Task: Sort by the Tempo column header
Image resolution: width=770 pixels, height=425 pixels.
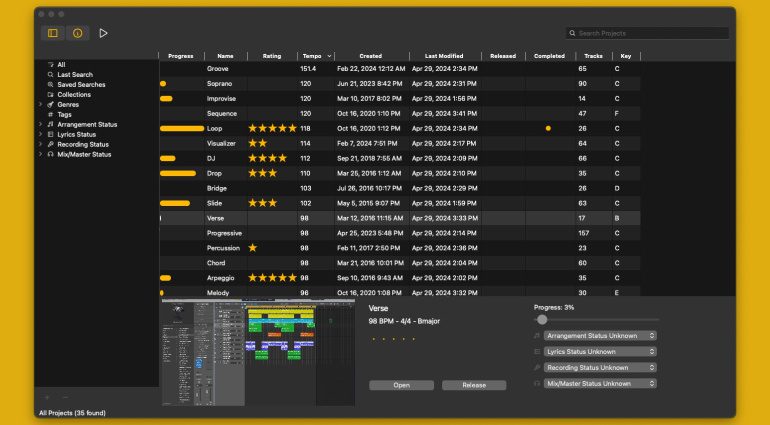Action: tap(316, 56)
